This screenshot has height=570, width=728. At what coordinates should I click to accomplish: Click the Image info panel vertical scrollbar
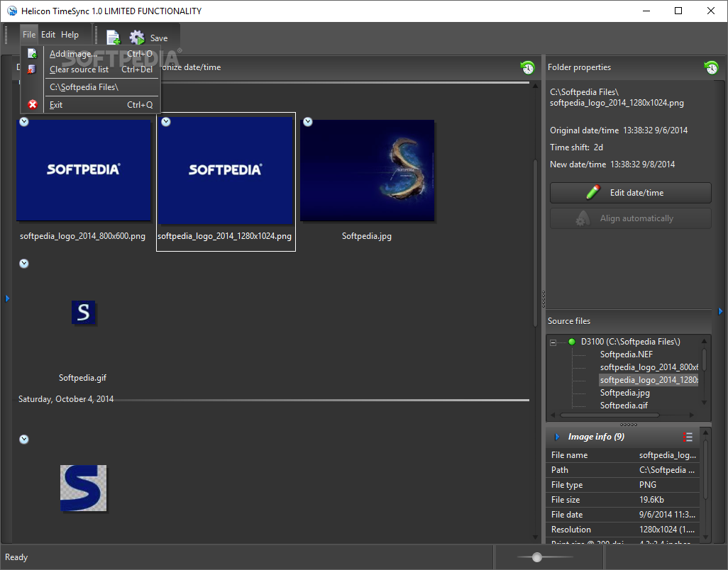tap(706, 469)
